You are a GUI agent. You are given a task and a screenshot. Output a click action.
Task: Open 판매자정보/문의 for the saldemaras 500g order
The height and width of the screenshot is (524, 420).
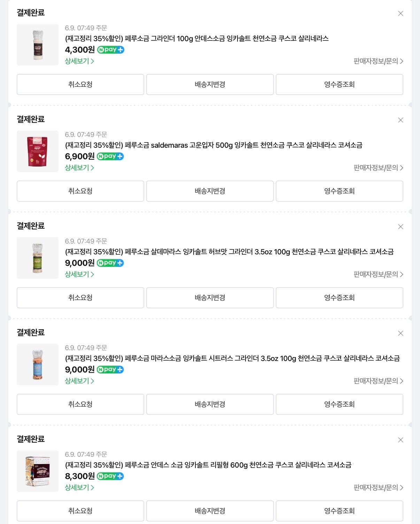[378, 168]
